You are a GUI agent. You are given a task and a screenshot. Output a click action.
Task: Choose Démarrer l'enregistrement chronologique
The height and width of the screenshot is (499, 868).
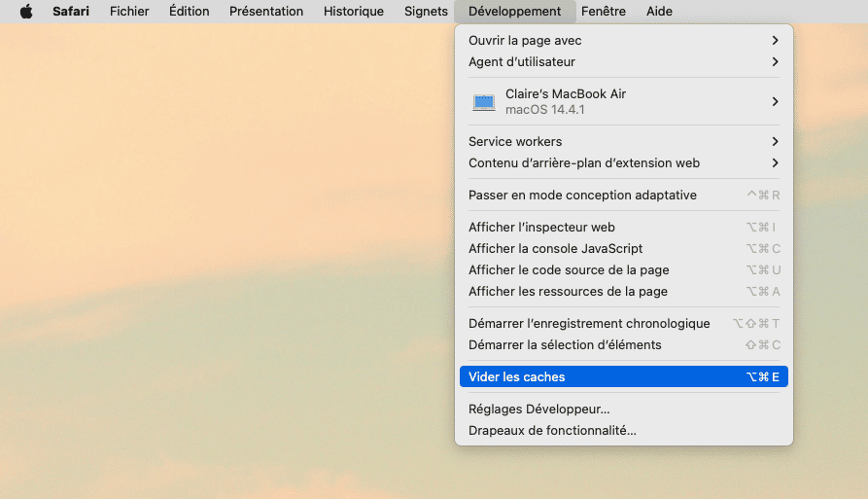(x=624, y=324)
